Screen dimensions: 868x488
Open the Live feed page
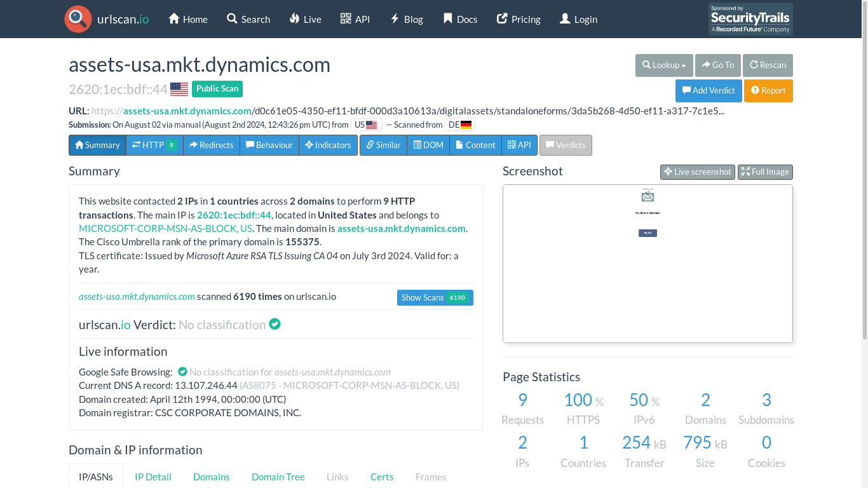pyautogui.click(x=305, y=19)
